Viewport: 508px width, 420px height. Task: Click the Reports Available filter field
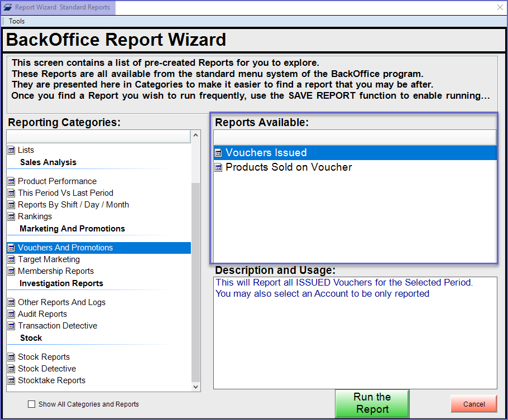tap(355, 137)
